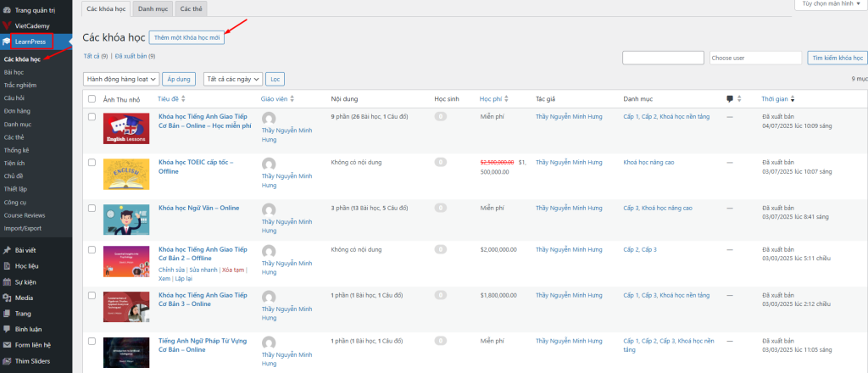Screen dimensions: 868x373
Task: Click the comments column header icon
Action: tap(730, 98)
